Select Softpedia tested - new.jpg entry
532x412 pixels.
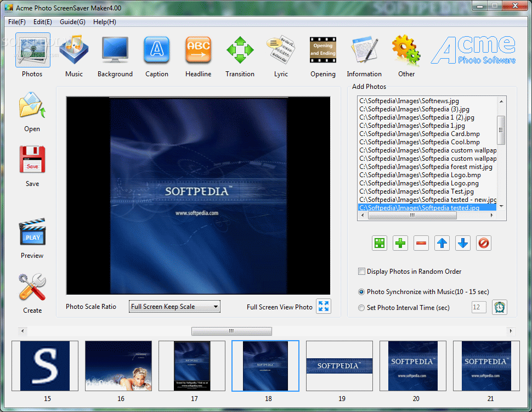pyautogui.click(x=427, y=200)
